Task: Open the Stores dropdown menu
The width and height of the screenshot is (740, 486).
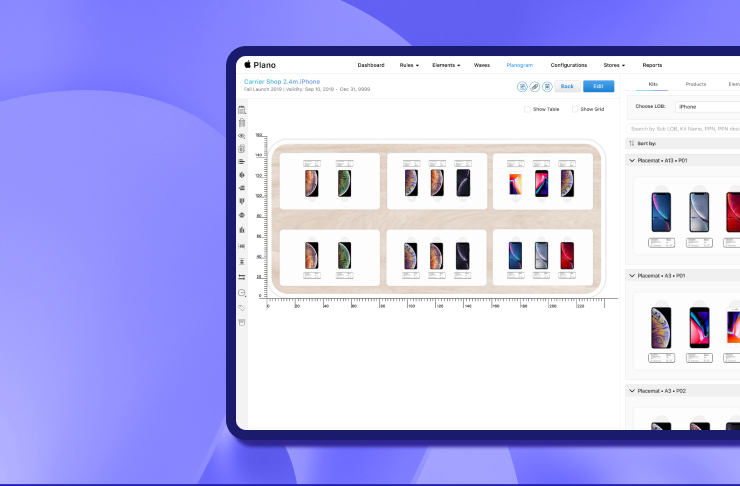Action: (614, 65)
